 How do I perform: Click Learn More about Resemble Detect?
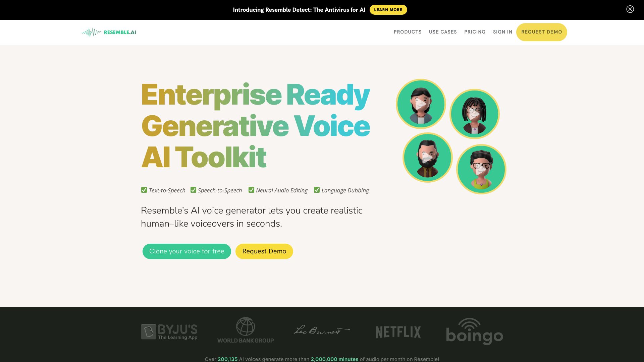click(x=388, y=9)
